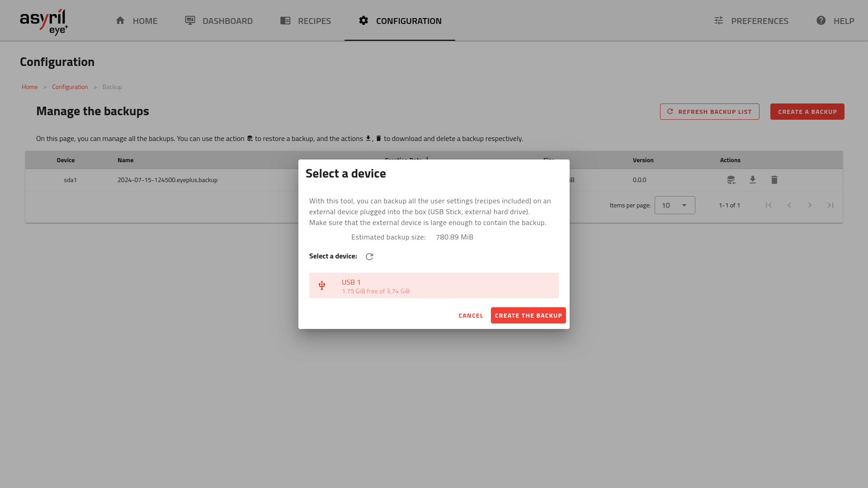This screenshot has height=488, width=868.
Task: Cancel the device selection dialog
Action: click(471, 315)
